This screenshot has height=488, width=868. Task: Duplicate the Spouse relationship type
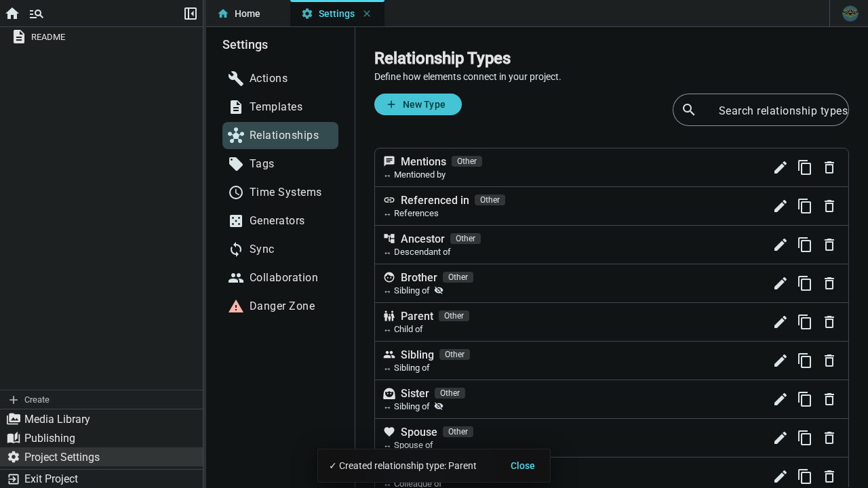805,438
